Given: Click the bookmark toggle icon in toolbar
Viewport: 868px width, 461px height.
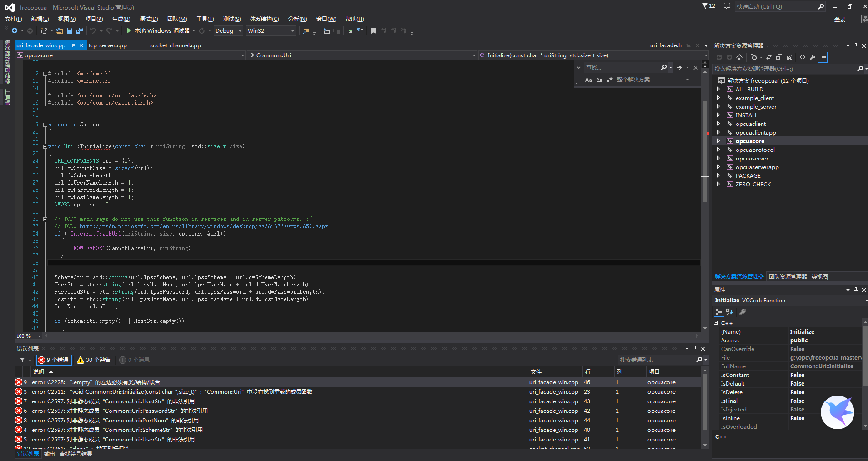Looking at the screenshot, I should tap(374, 31).
